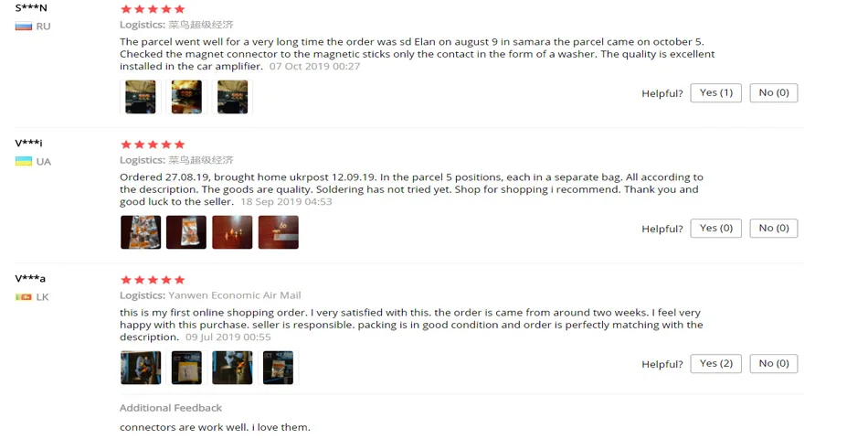View fourth photo in V***i's review
Viewport: 868px width, 439px height.
279,232
